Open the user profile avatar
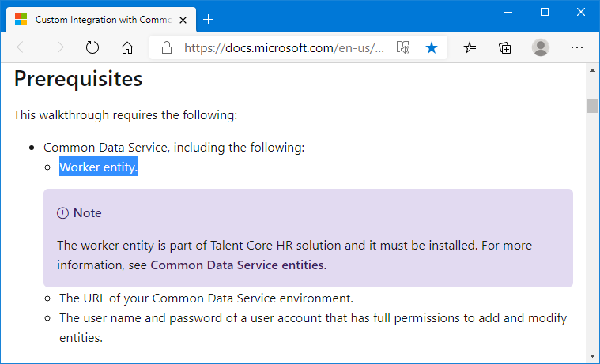Screen dimensions: 600x364 (540, 47)
